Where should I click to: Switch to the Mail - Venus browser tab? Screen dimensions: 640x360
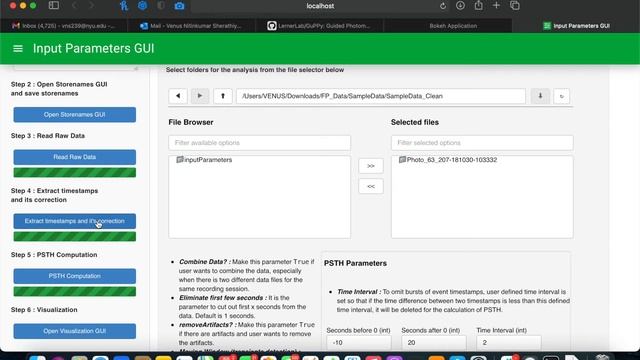pyautogui.click(x=192, y=26)
